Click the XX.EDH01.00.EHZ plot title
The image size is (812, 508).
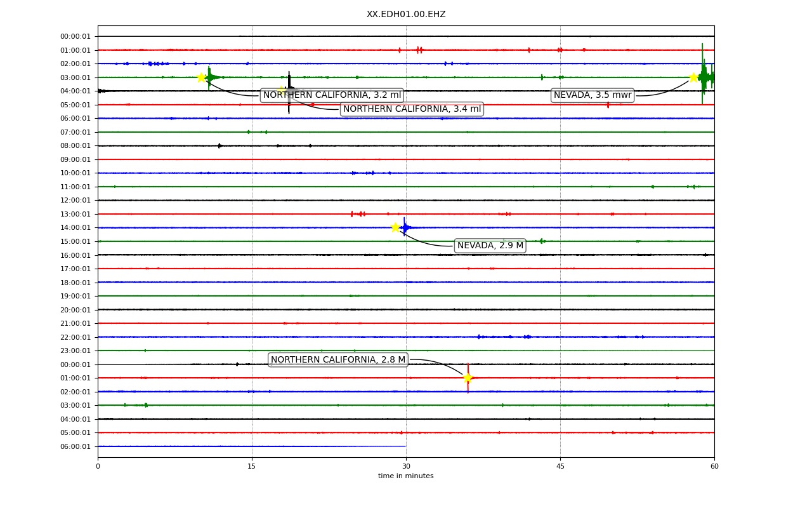[x=406, y=14]
